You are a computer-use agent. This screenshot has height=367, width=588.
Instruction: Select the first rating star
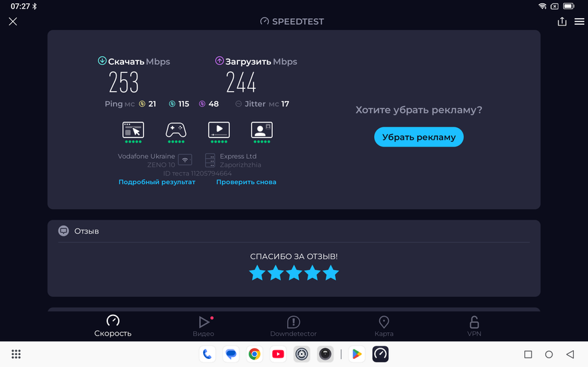257,273
